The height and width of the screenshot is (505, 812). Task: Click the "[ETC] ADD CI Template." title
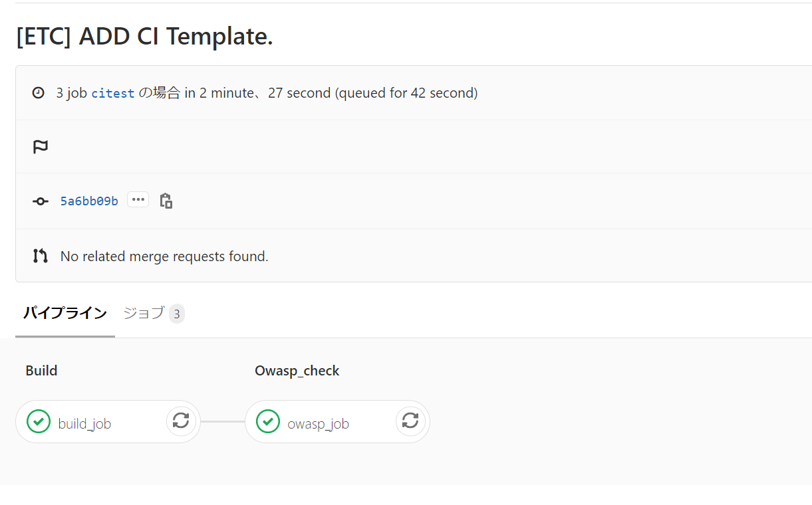(x=144, y=37)
